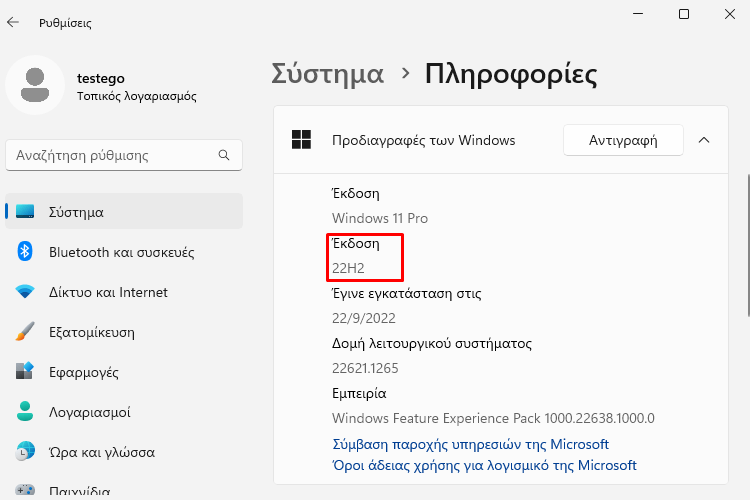The width and height of the screenshot is (750, 500).
Task: Click the Δομή λειτουργικού συστήματος label
Action: [432, 344]
